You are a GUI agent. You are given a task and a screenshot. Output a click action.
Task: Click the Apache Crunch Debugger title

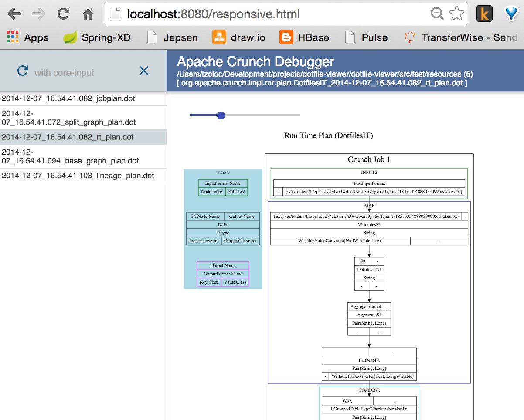click(255, 62)
